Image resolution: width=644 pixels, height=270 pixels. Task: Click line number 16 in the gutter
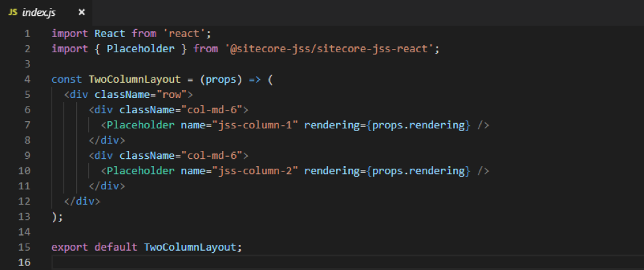(x=24, y=263)
